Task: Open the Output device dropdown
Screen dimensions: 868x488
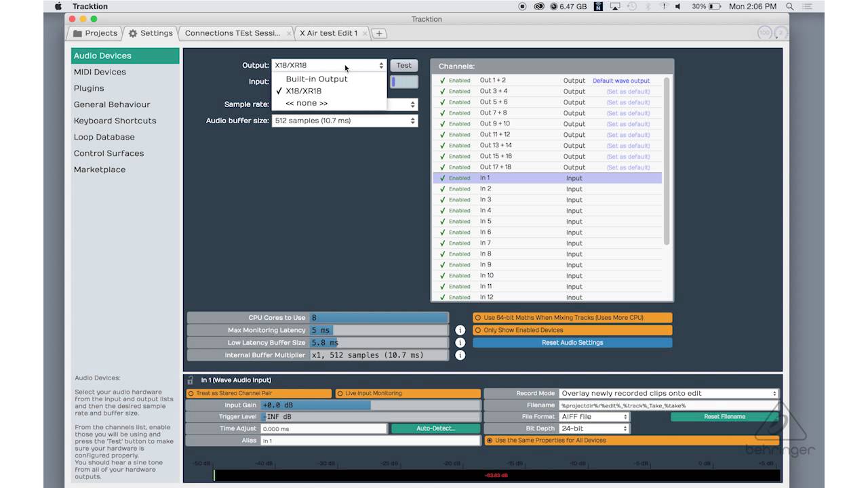Action: (329, 66)
